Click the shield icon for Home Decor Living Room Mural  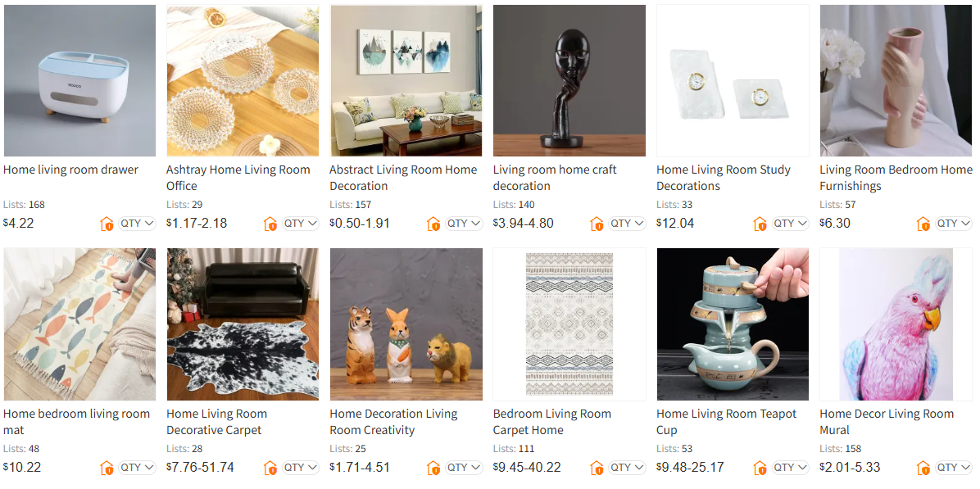coord(923,468)
